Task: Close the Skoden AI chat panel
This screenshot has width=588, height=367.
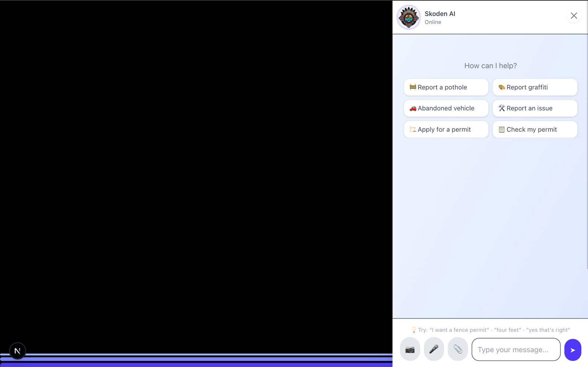Action: [574, 16]
